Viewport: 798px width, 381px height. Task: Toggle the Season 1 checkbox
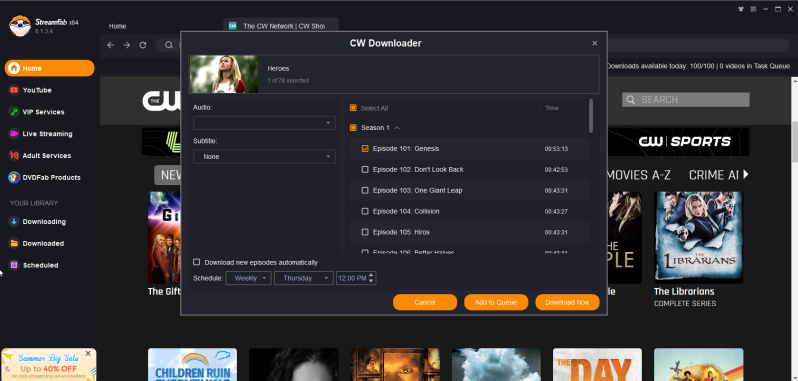[x=353, y=128]
